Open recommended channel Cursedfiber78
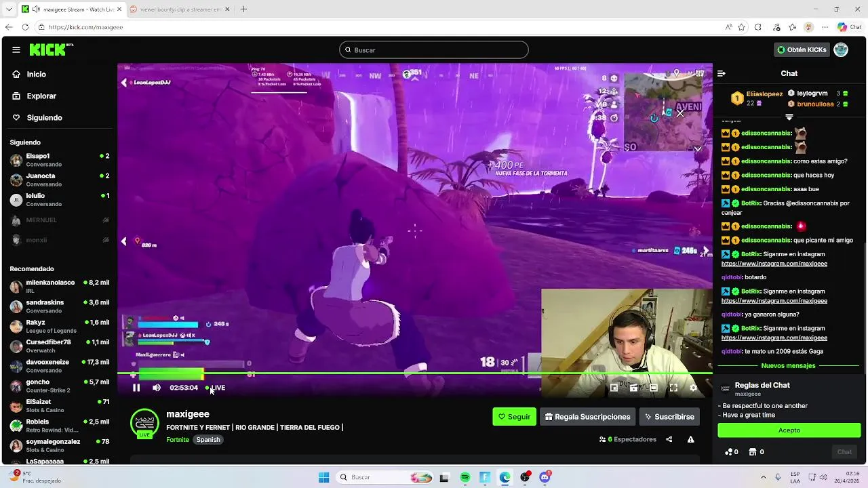 tap(59, 346)
